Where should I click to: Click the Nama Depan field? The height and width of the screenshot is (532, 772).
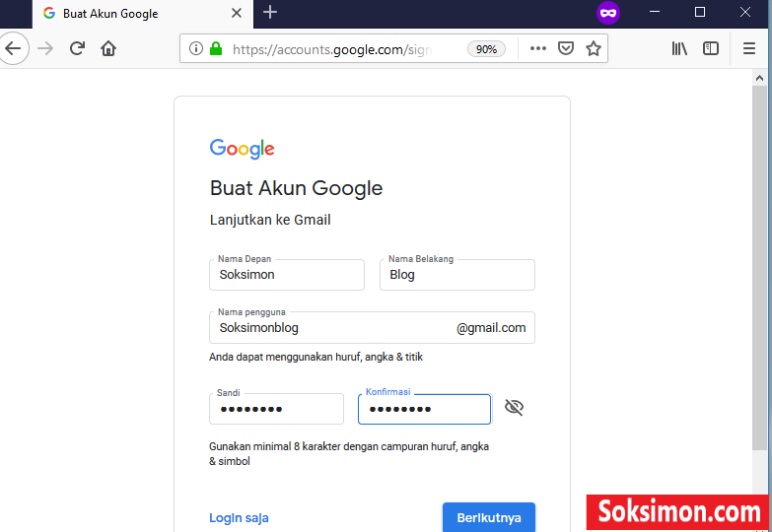287,275
